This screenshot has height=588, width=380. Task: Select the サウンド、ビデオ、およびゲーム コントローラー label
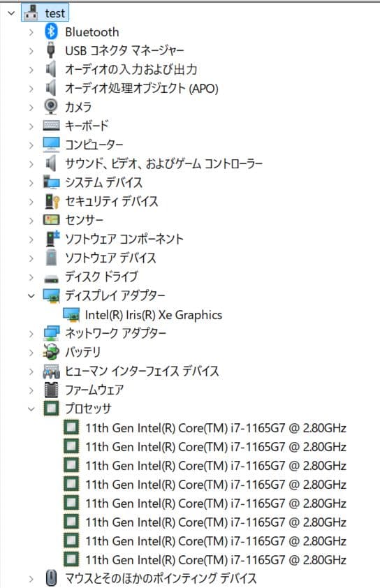tap(163, 163)
